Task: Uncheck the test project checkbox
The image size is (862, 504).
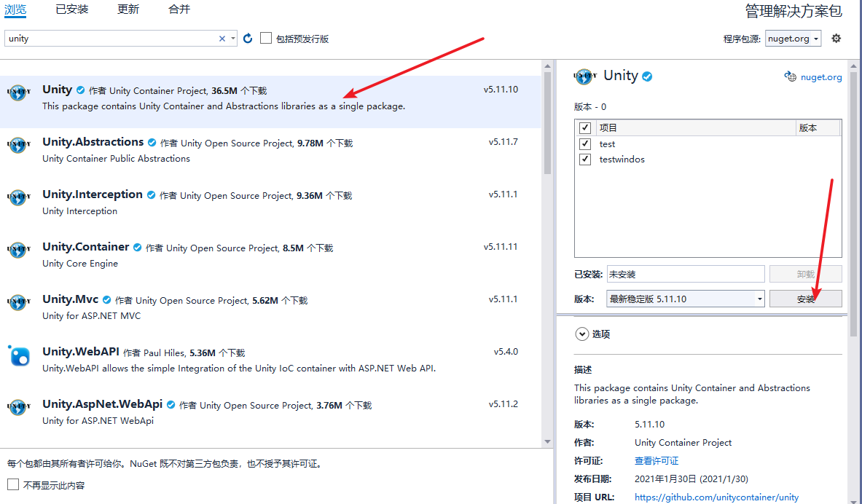Action: pos(584,143)
